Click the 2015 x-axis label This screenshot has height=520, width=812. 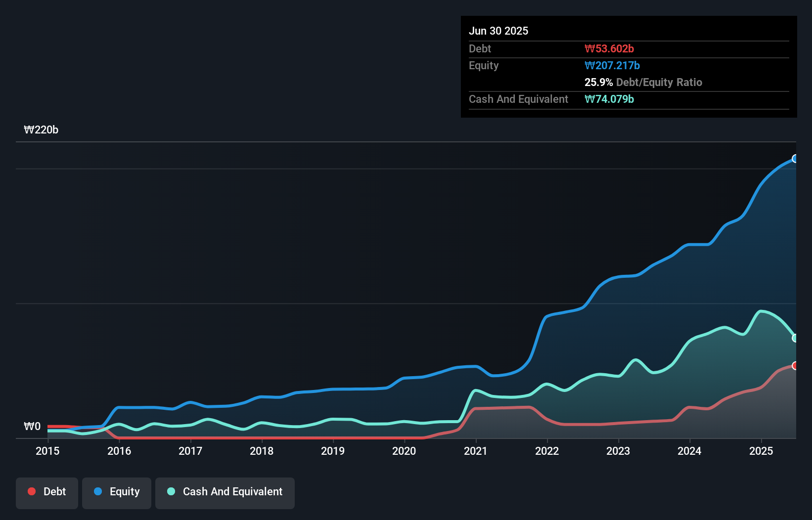pos(47,451)
